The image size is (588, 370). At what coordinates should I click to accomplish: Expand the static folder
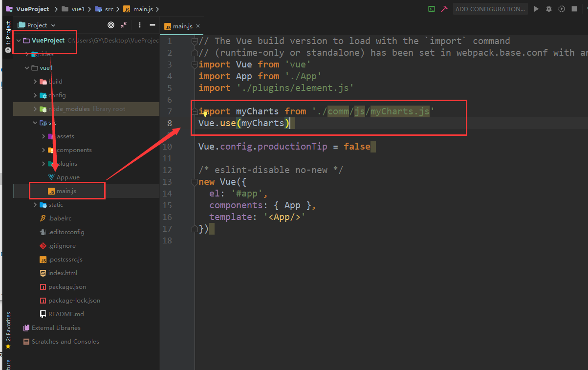point(35,205)
